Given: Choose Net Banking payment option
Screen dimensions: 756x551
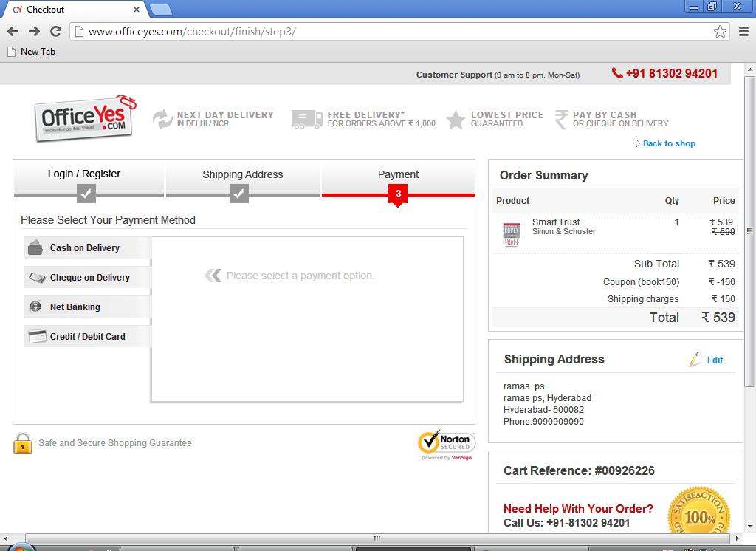Looking at the screenshot, I should pyautogui.click(x=75, y=307).
